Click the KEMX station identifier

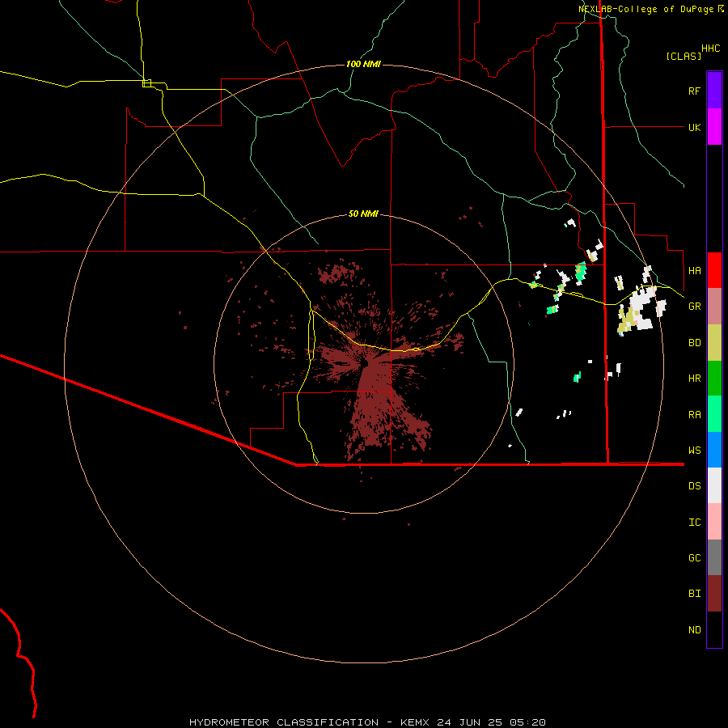pos(415,722)
